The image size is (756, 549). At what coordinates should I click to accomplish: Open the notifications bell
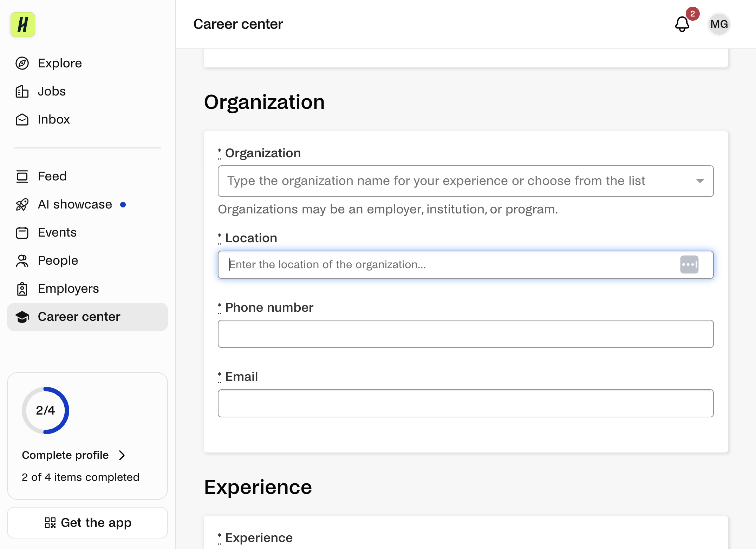point(682,24)
